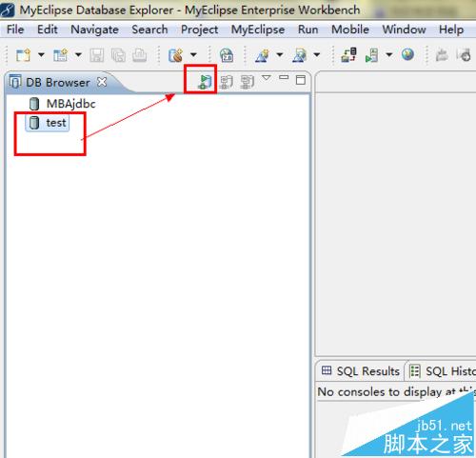This screenshot has width=476, height=458.
Task: Click the MyEclipse window title icon
Action: tap(8, 10)
